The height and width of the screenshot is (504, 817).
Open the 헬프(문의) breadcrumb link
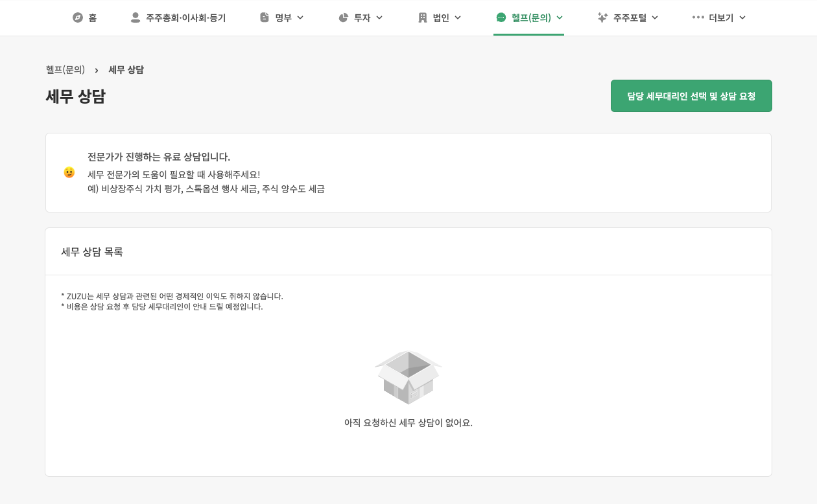click(x=65, y=69)
